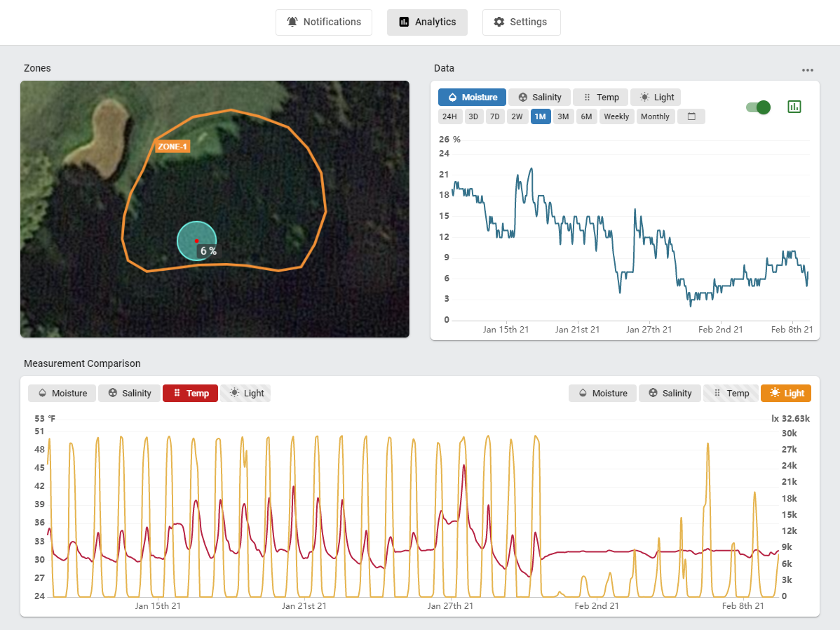Select Moisture in the Data panel

(472, 97)
